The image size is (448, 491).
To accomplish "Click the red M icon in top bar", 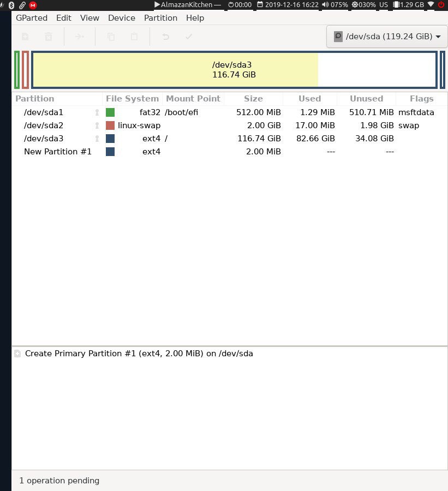I will pyautogui.click(x=33, y=5).
